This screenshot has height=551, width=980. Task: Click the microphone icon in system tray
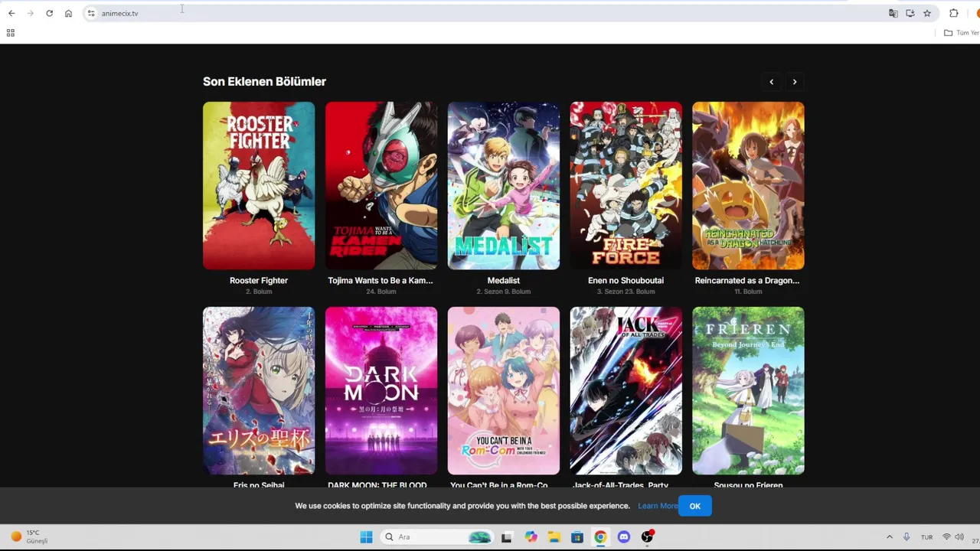tap(906, 537)
